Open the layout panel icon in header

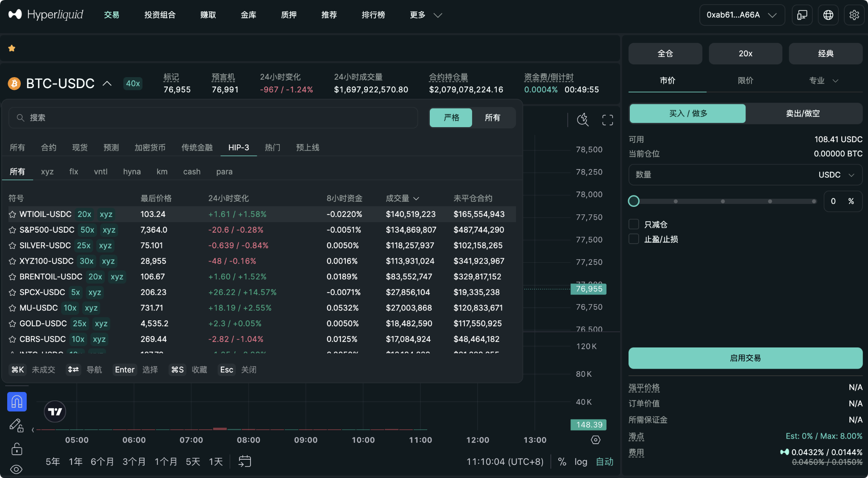pyautogui.click(x=802, y=15)
